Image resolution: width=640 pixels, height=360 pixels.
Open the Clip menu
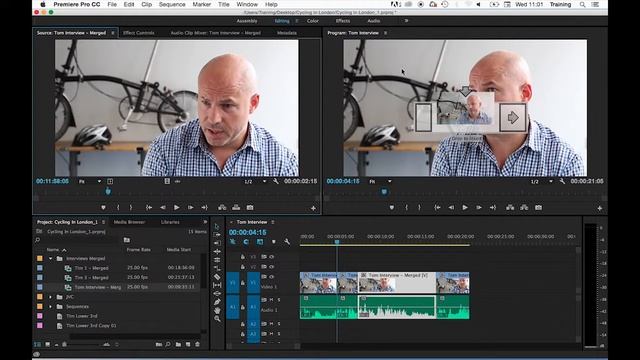[x=147, y=4]
